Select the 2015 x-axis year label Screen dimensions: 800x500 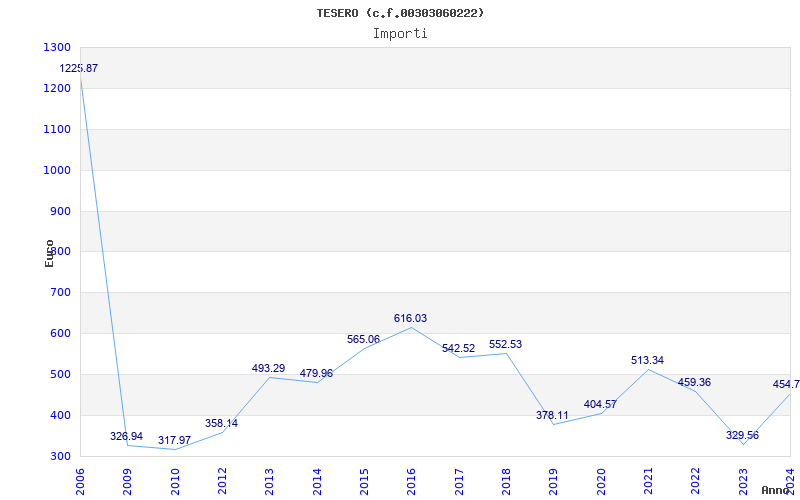click(x=364, y=482)
